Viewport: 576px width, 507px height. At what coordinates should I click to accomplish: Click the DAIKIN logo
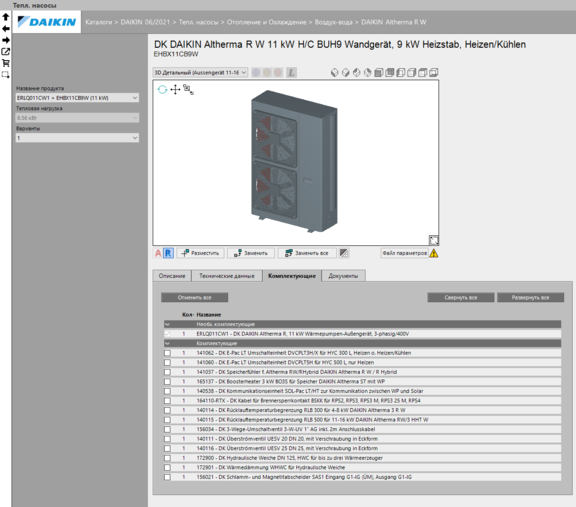[x=47, y=22]
